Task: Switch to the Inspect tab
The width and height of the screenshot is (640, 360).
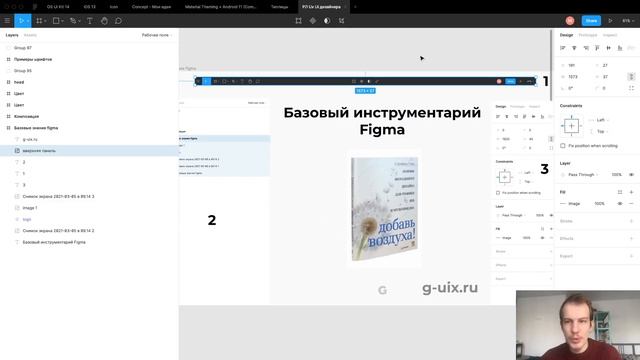Action: tap(610, 35)
